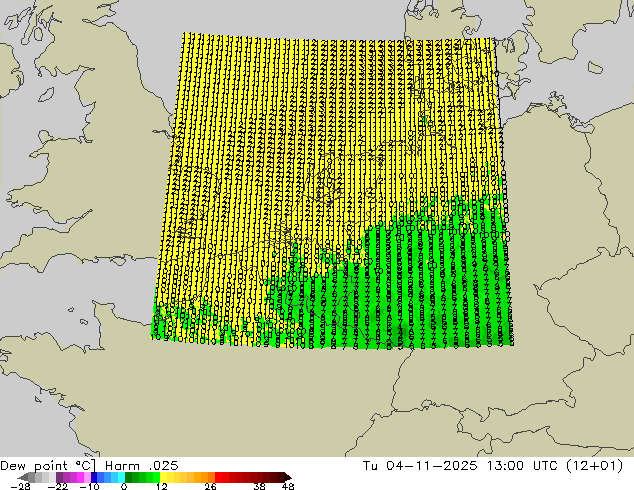The image size is (634, 490).
Task: Click the '48' legend value
Action: pyautogui.click(x=288, y=486)
